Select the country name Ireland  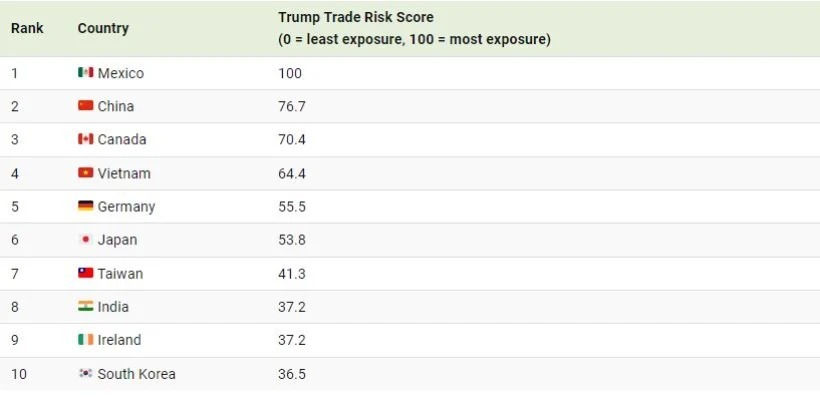click(119, 340)
